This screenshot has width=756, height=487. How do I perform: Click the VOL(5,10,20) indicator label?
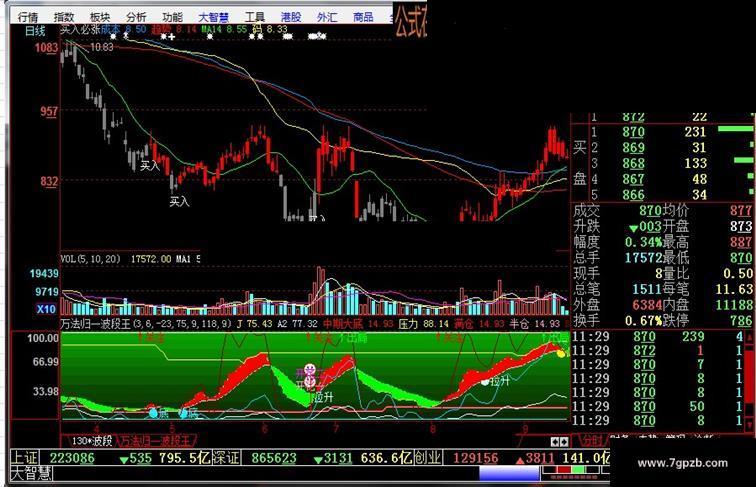click(90, 259)
